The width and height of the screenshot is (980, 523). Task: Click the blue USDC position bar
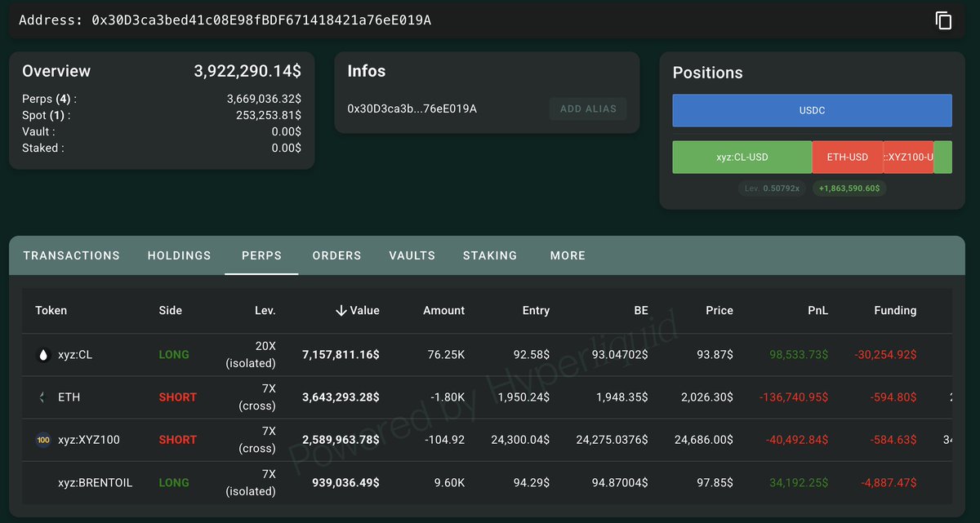pos(812,110)
